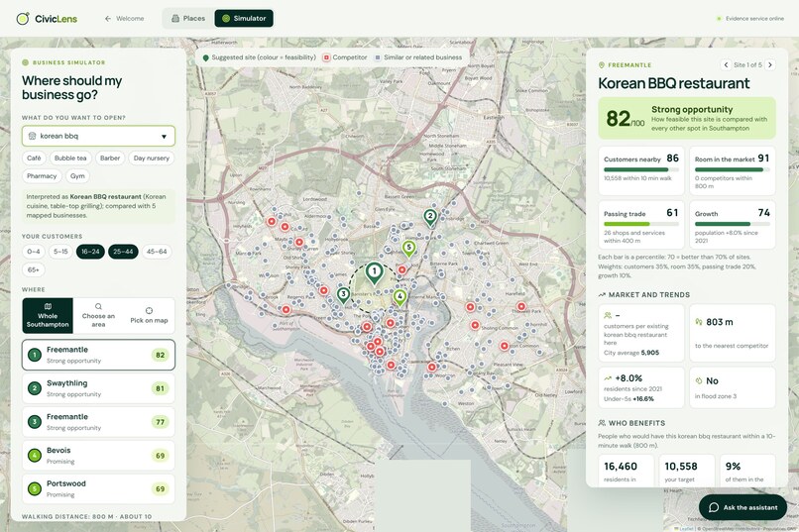The image size is (799, 532).
Task: Click map pin number 1
Action: [374, 272]
